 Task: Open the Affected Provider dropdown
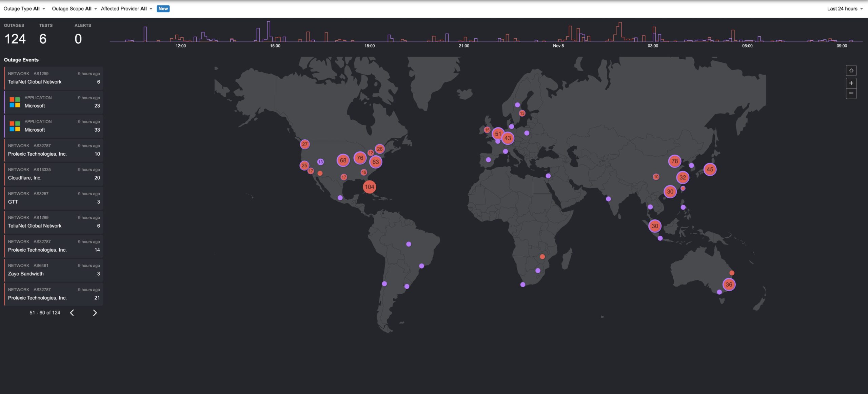pyautogui.click(x=126, y=9)
